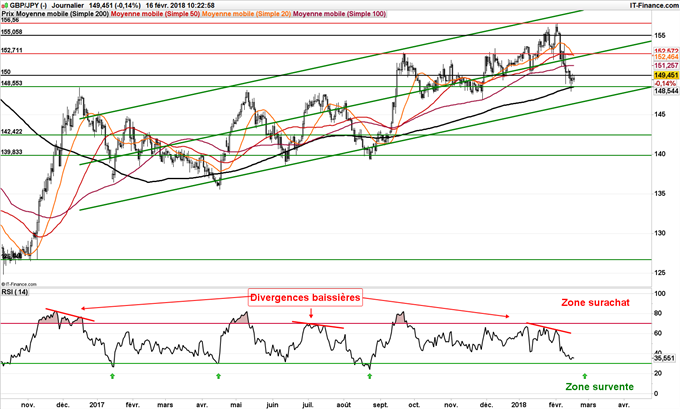Click the sept. label on time axis
Image resolution: width=680 pixels, height=409 pixels.
pos(381,405)
